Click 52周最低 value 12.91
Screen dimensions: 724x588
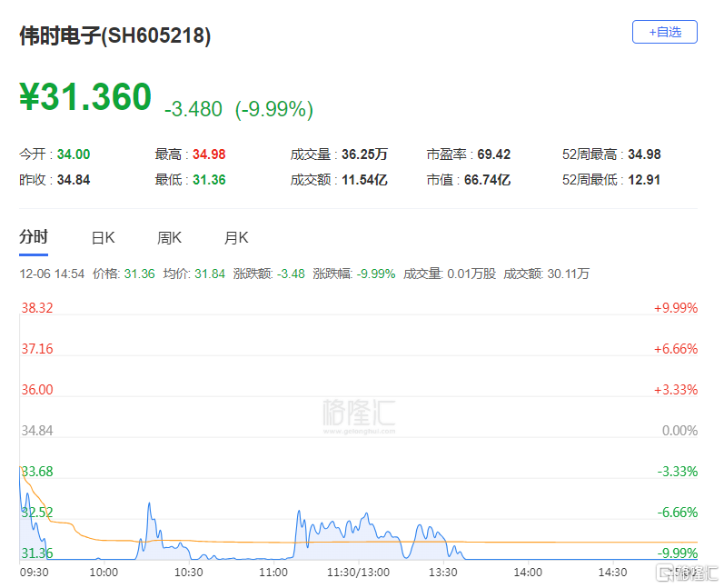[x=644, y=180]
